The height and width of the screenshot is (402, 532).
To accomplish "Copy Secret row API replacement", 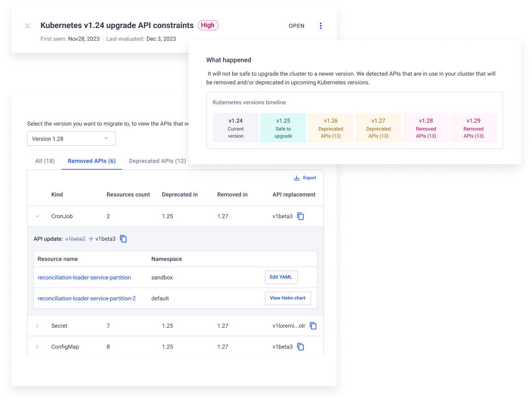I will [313, 326].
